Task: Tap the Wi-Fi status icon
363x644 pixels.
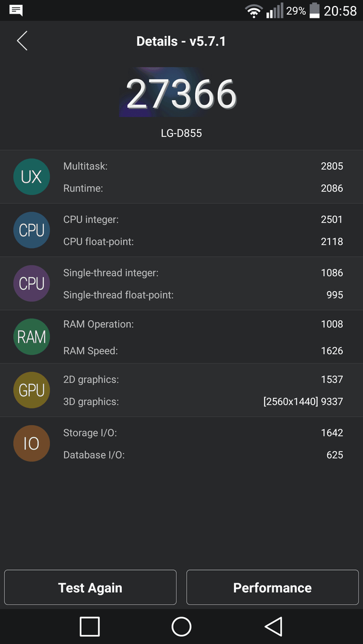Action: [x=254, y=11]
